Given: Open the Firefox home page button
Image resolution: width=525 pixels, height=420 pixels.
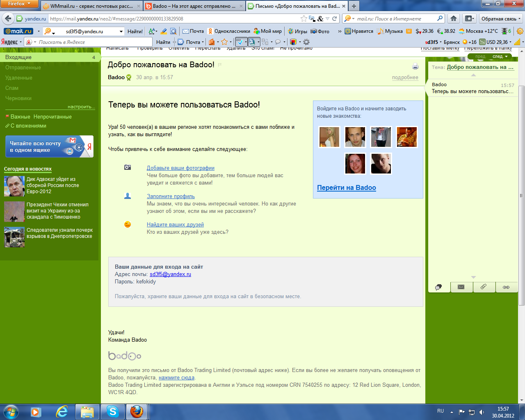Looking at the screenshot, I should click(454, 18).
